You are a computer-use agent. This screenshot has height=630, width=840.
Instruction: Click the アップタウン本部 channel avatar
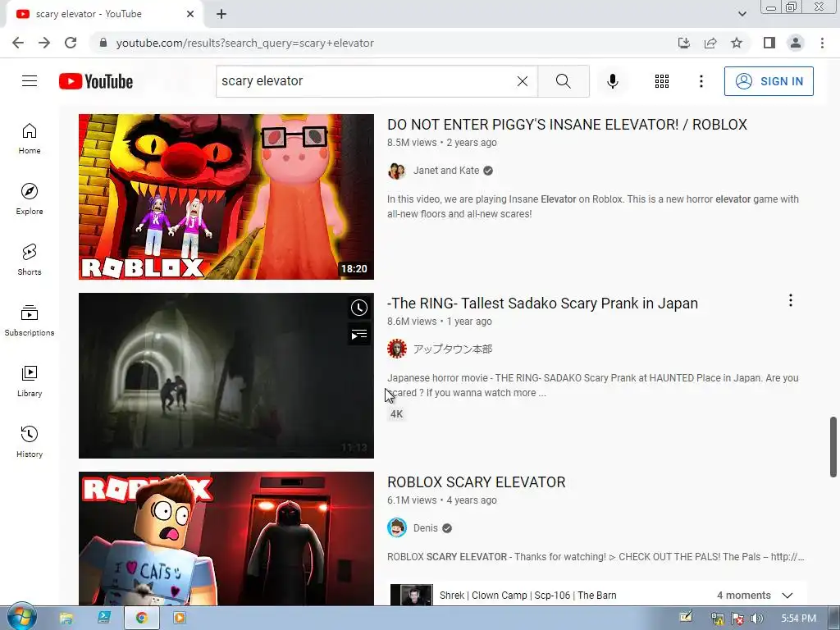tap(396, 349)
